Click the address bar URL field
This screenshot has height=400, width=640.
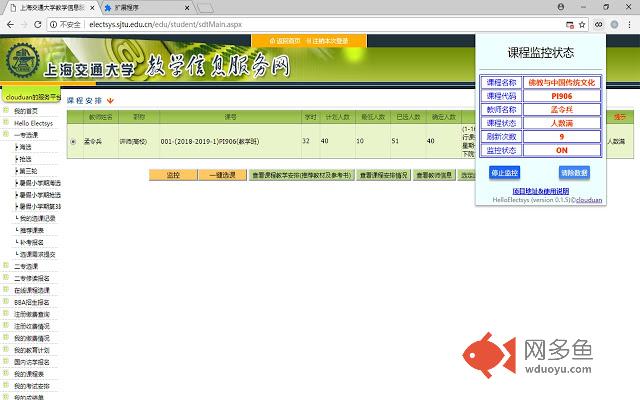pyautogui.click(x=318, y=24)
